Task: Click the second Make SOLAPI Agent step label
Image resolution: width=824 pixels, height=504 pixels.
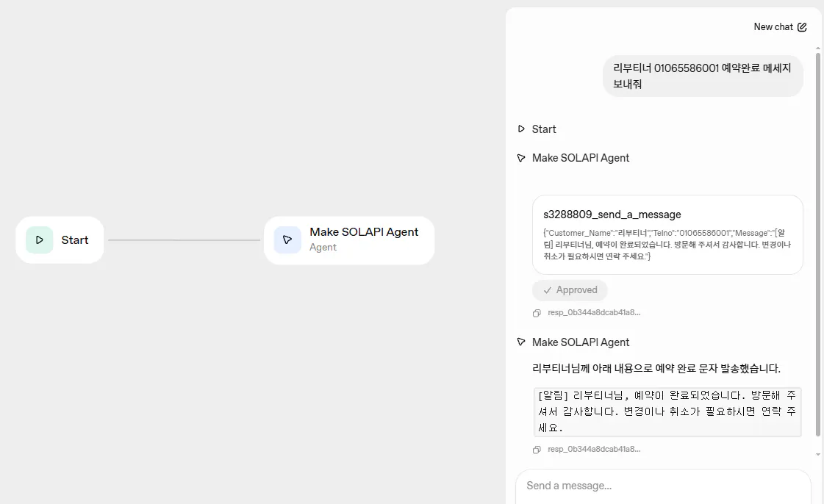Action: (580, 342)
